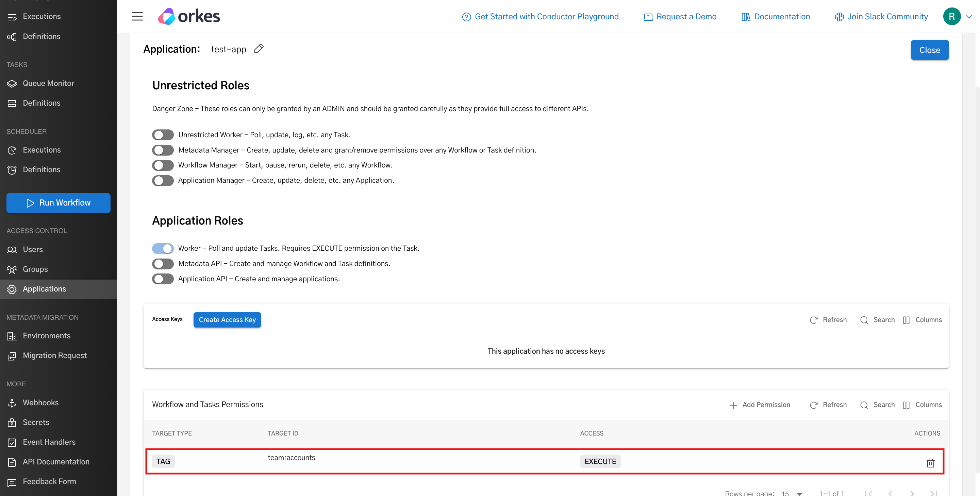
Task: Click the Run Workflow button
Action: (58, 203)
